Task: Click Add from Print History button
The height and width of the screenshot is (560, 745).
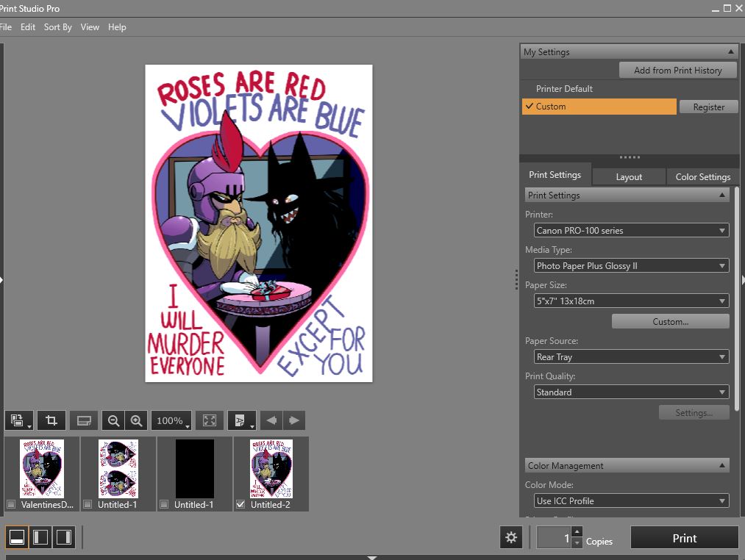Action: click(x=678, y=71)
